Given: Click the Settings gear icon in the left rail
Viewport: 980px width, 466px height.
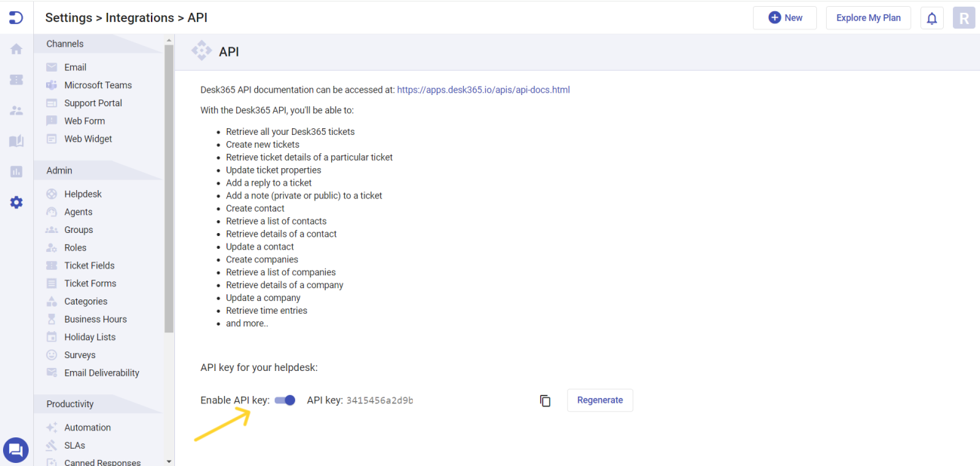Looking at the screenshot, I should click(x=16, y=202).
